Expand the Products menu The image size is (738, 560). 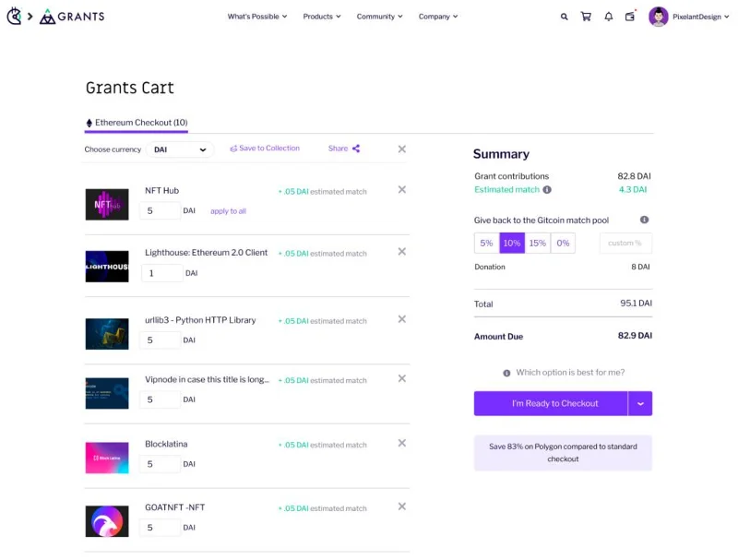(x=321, y=17)
